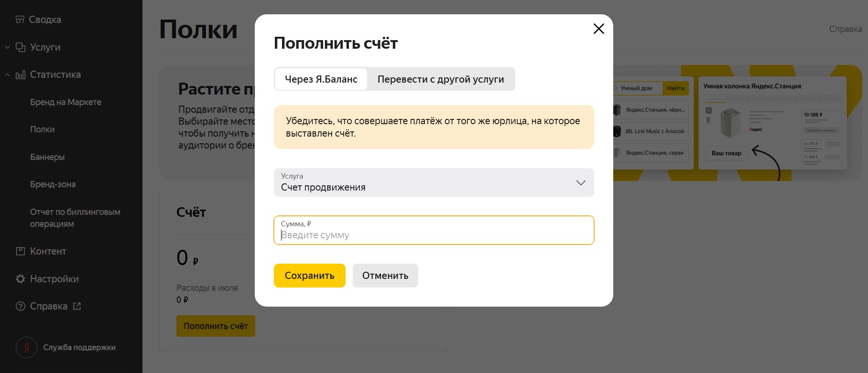
Task: Open Статистика in the sidebar
Action: point(55,75)
